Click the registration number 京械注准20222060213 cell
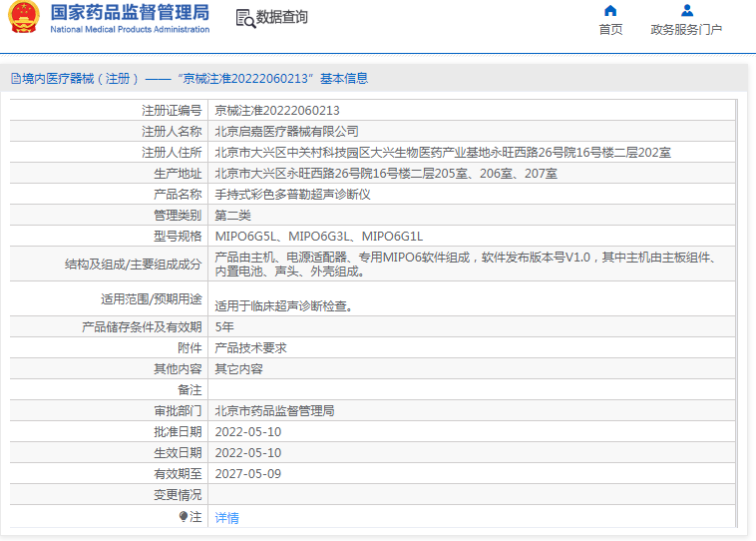This screenshot has width=756, height=541. click(277, 111)
